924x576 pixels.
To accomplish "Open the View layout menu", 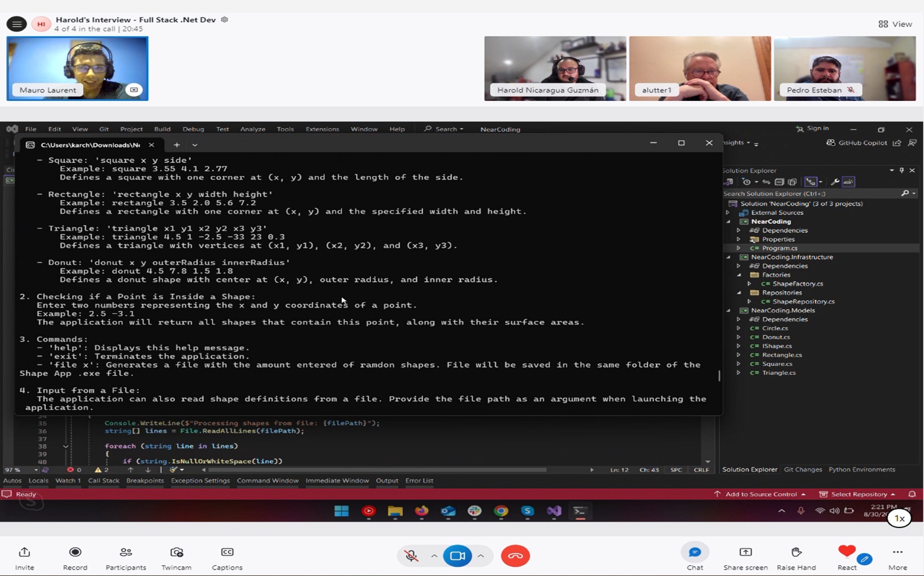I will 895,24.
